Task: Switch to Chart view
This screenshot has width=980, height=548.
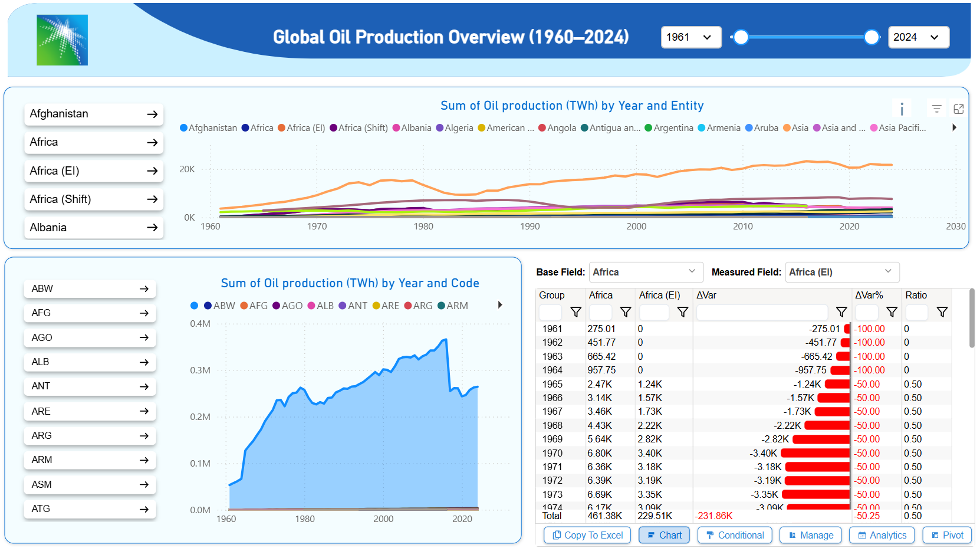Action: pyautogui.click(x=664, y=535)
